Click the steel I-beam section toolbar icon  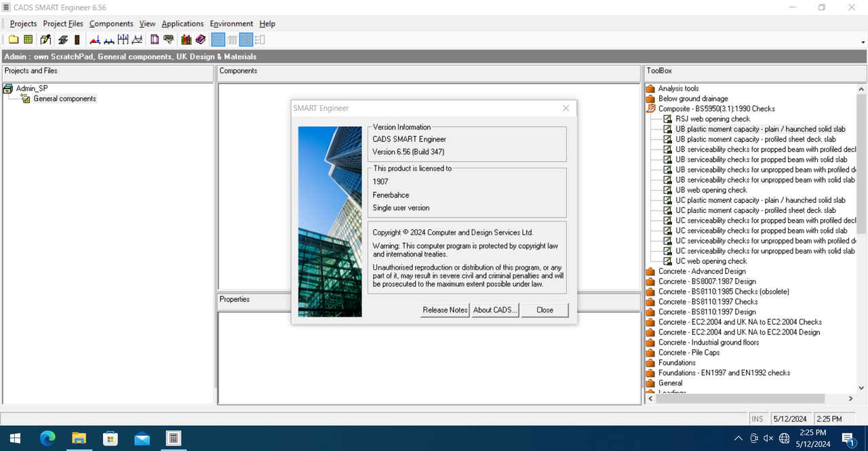(62, 40)
